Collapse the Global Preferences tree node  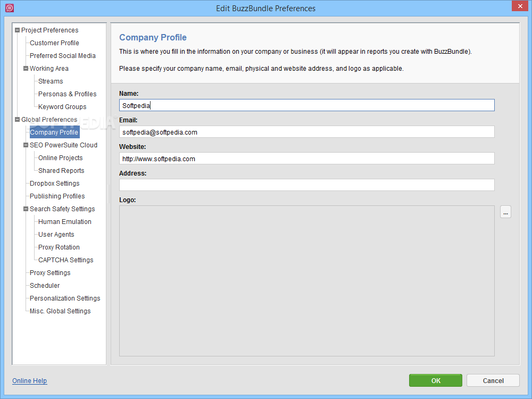(x=18, y=119)
